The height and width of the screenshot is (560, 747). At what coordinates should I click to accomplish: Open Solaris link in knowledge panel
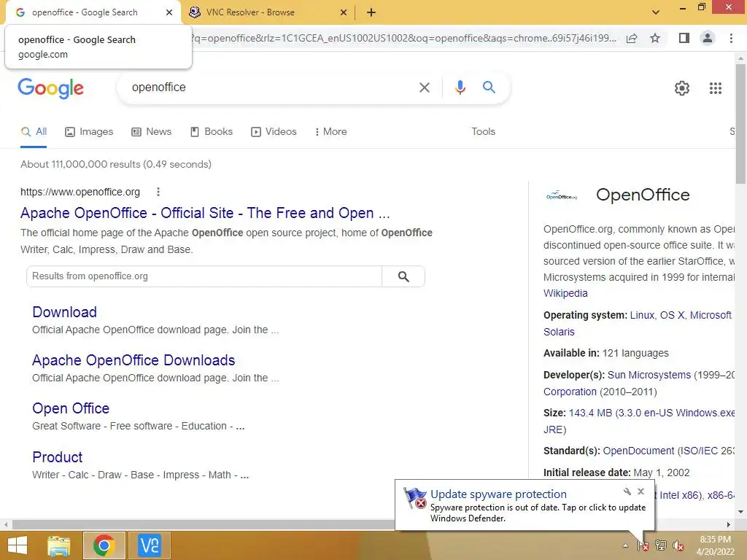tap(559, 332)
